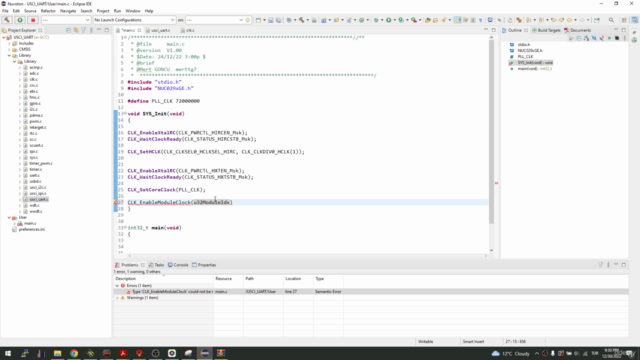Image resolution: width=640 pixels, height=360 pixels.
Task: Click Outline view black square icon
Action: [617, 38]
